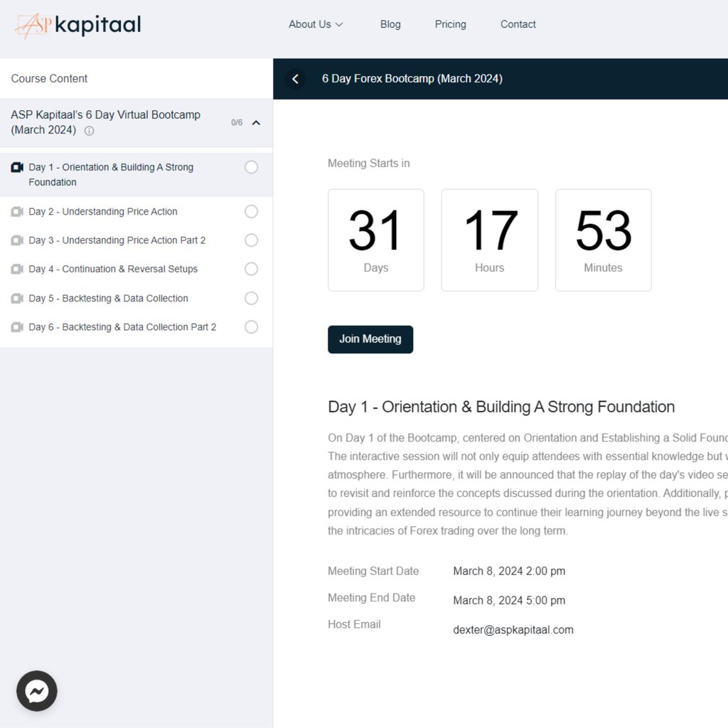Image resolution: width=728 pixels, height=728 pixels.
Task: Click the ASP Kapitaal logo
Action: coord(78,25)
